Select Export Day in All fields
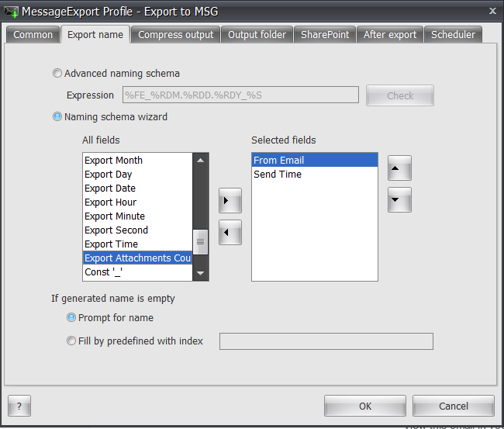504x429 pixels. (137, 175)
